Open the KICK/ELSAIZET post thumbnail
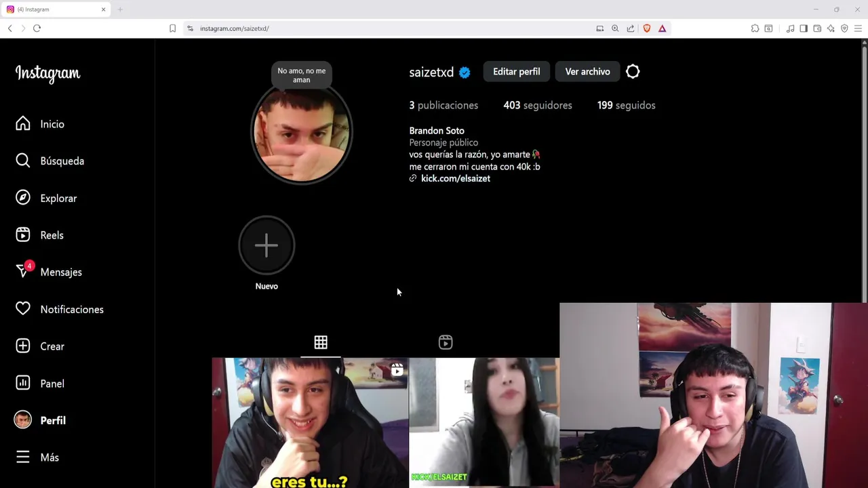Viewport: 868px width, 488px height. click(x=484, y=423)
